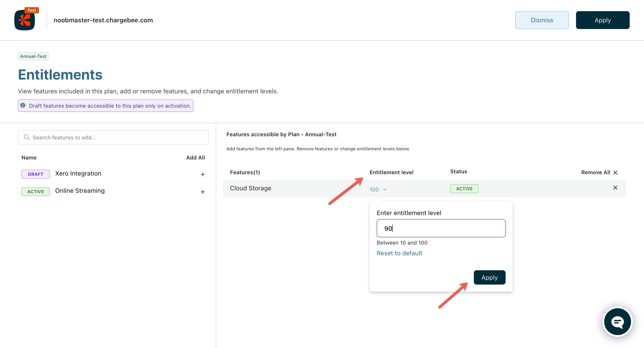Select the Xero Integration feature row
Image resolution: width=644 pixels, height=348 pixels.
78,174
